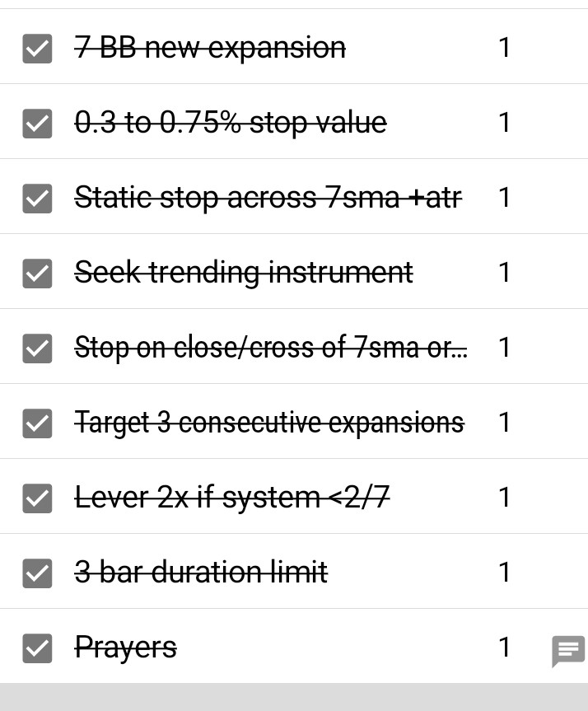Select the "Static stop across 7sma +atr" text
Viewport: 588px width, 711px height.
(x=268, y=198)
